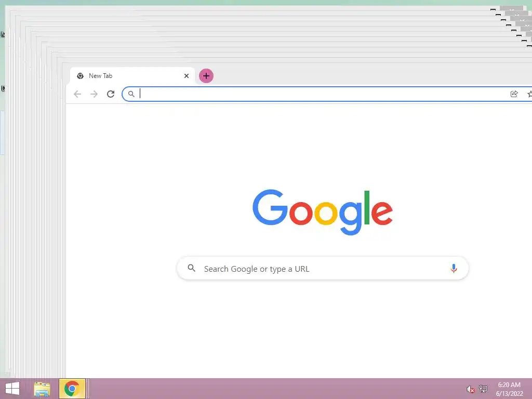Click the search icon in the address bar
532x399 pixels.
(131, 94)
